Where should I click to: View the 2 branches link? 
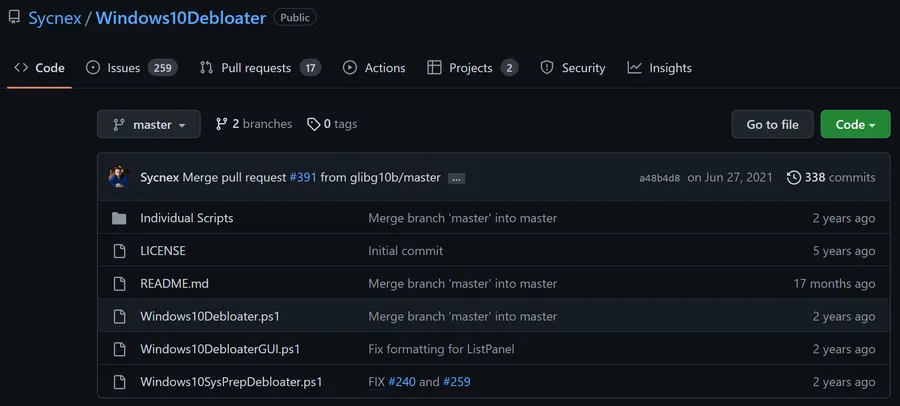tap(254, 124)
